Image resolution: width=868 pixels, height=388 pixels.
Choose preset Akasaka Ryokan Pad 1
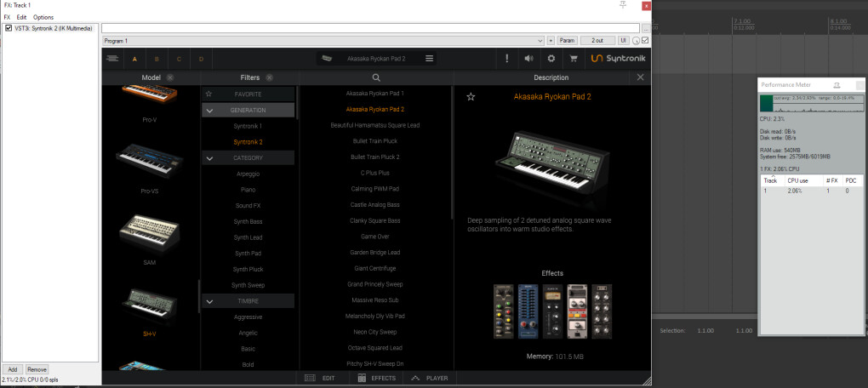pyautogui.click(x=375, y=94)
